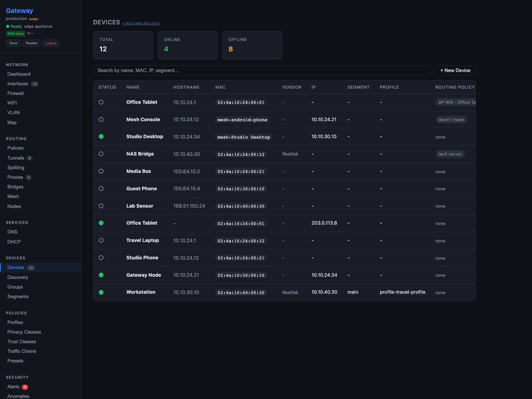This screenshot has width=532, height=399.
Task: Click the Offline devices card
Action: tap(252, 45)
